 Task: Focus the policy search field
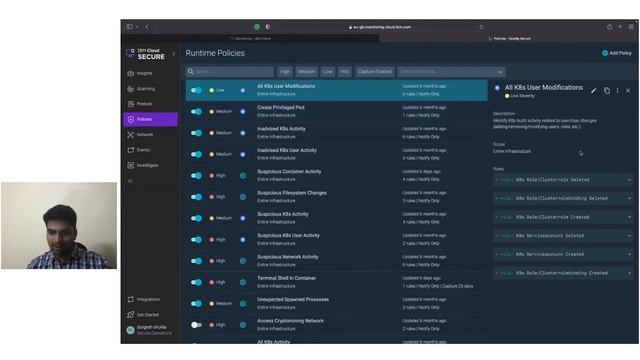(x=230, y=71)
